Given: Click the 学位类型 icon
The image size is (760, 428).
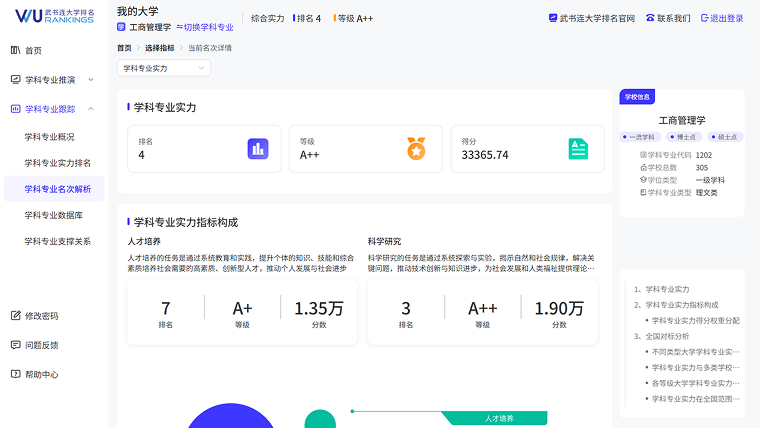Looking at the screenshot, I should [644, 180].
